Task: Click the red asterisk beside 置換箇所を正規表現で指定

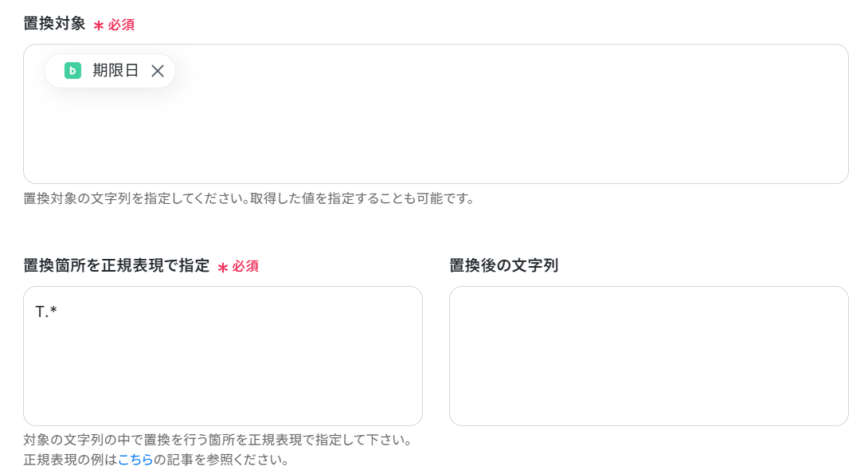Action: (x=222, y=268)
